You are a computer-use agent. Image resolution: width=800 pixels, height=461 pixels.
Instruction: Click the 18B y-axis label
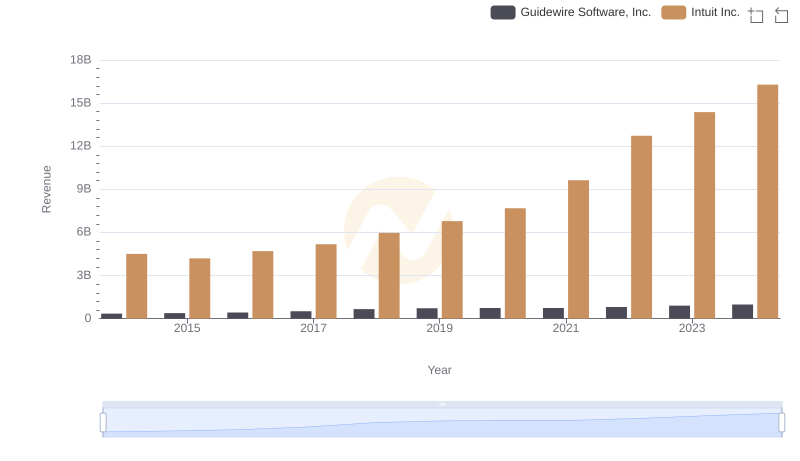point(81,60)
